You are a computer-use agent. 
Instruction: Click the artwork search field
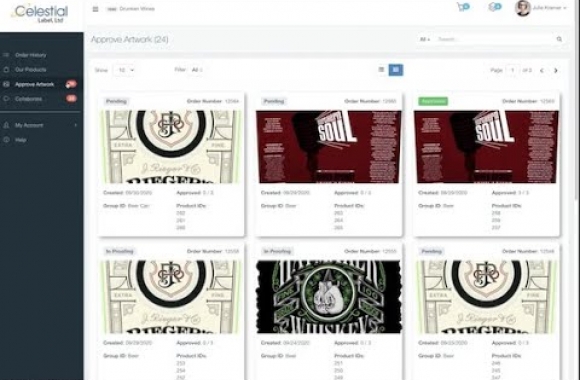495,39
